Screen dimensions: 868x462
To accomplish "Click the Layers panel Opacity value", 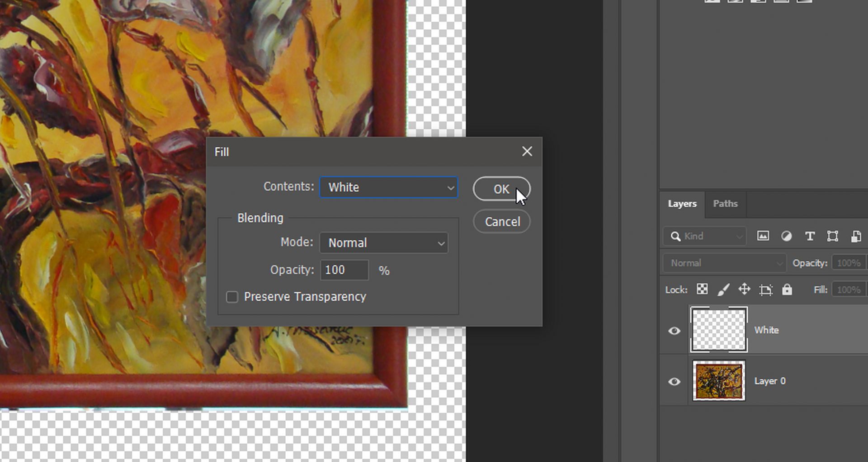I will [849, 263].
